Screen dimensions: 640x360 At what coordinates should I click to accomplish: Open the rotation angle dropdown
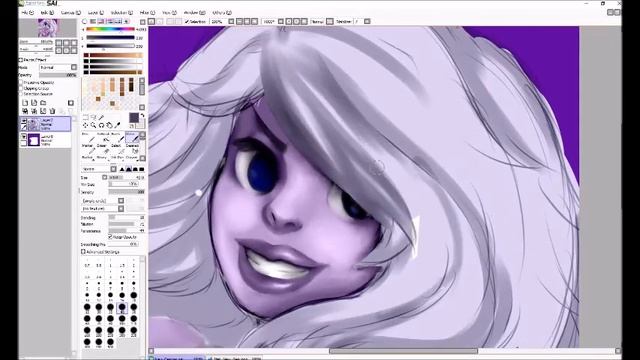coord(281,21)
